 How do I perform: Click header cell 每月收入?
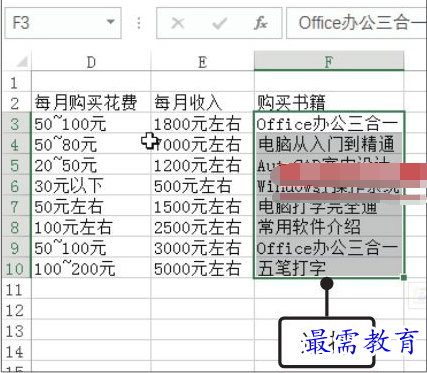202,102
